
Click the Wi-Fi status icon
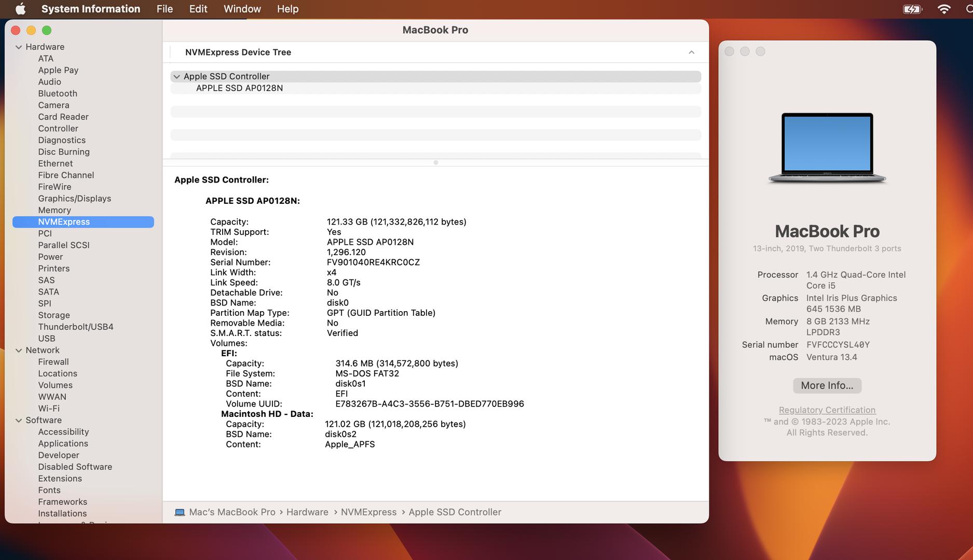[x=944, y=9]
